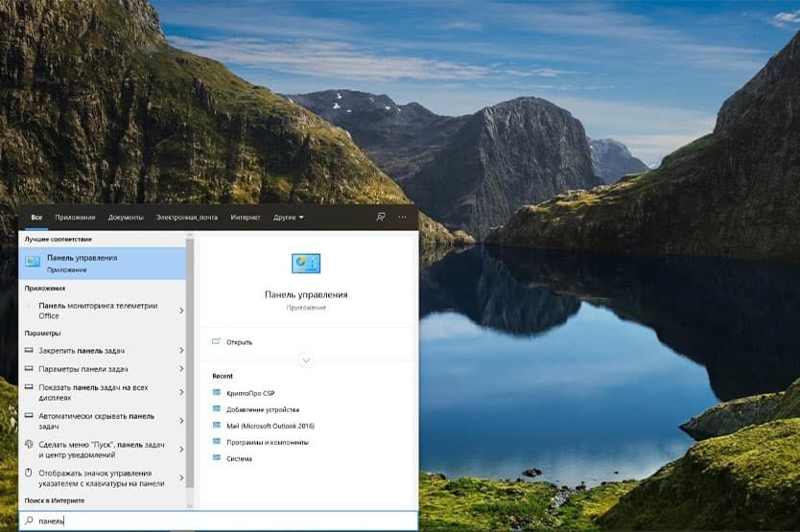The width and height of the screenshot is (800, 532).
Task: Switch to the Документы tab
Action: (x=126, y=218)
